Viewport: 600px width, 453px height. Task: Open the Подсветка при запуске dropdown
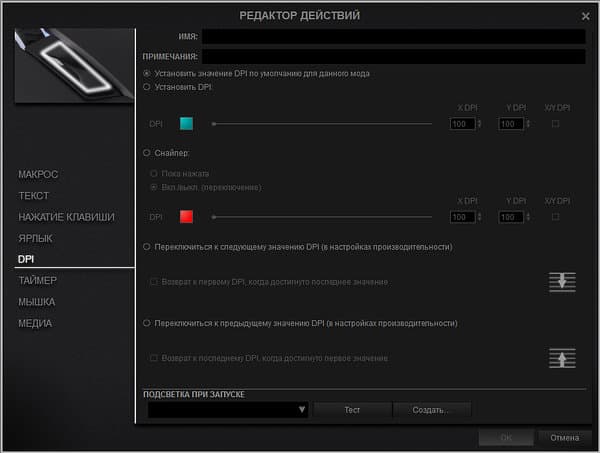click(228, 410)
